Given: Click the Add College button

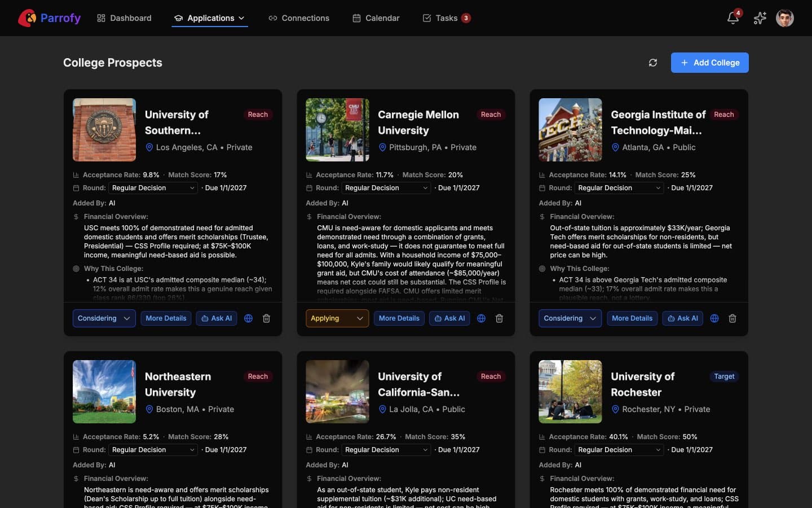Looking at the screenshot, I should pyautogui.click(x=710, y=63).
